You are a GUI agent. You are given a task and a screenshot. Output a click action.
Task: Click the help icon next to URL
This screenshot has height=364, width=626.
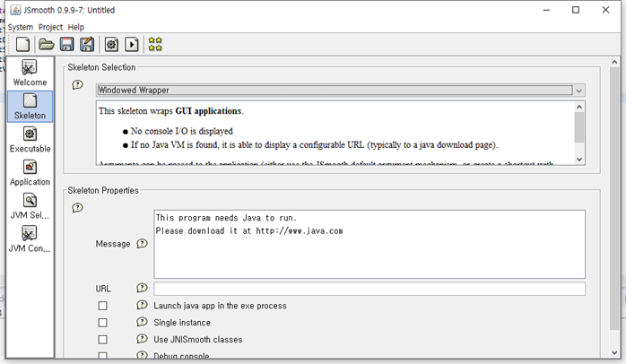tap(142, 288)
